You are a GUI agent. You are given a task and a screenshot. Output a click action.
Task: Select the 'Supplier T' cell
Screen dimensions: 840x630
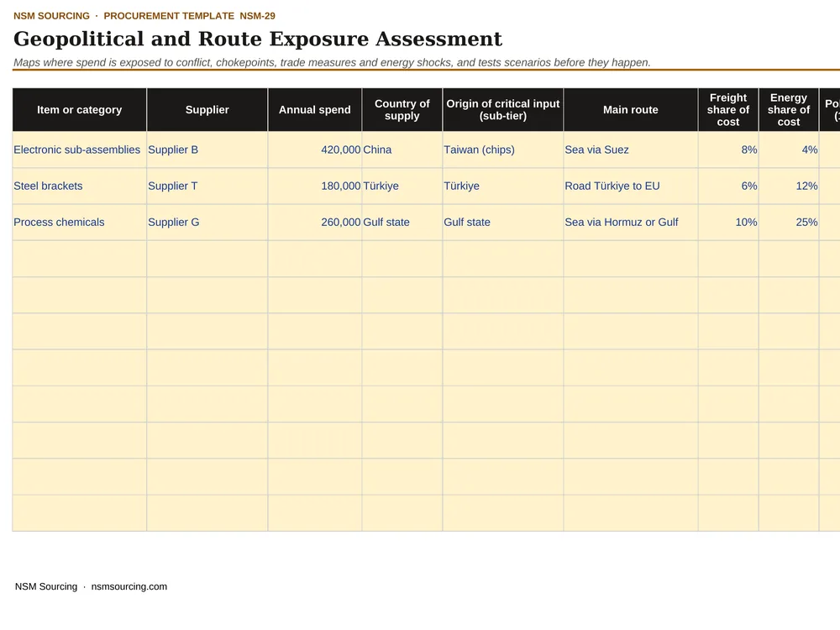[x=207, y=186]
